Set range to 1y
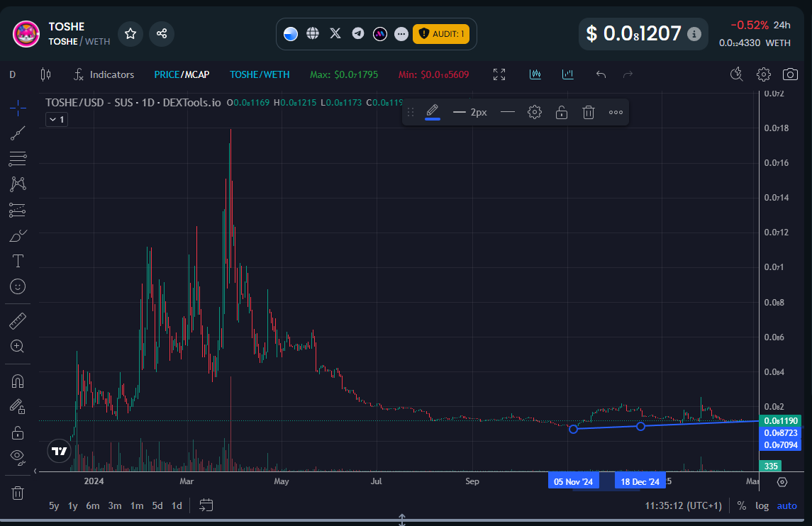 [73, 506]
